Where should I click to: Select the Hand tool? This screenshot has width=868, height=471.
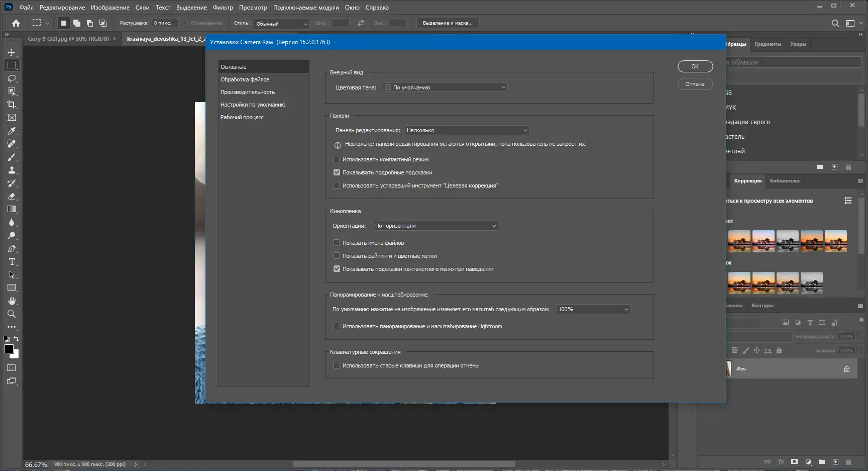click(12, 301)
